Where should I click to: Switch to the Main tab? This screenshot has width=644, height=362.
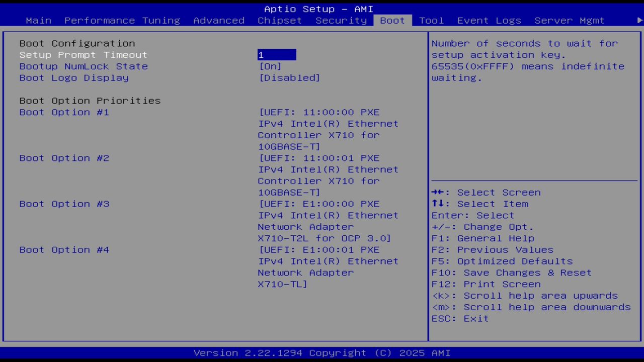tap(38, 21)
